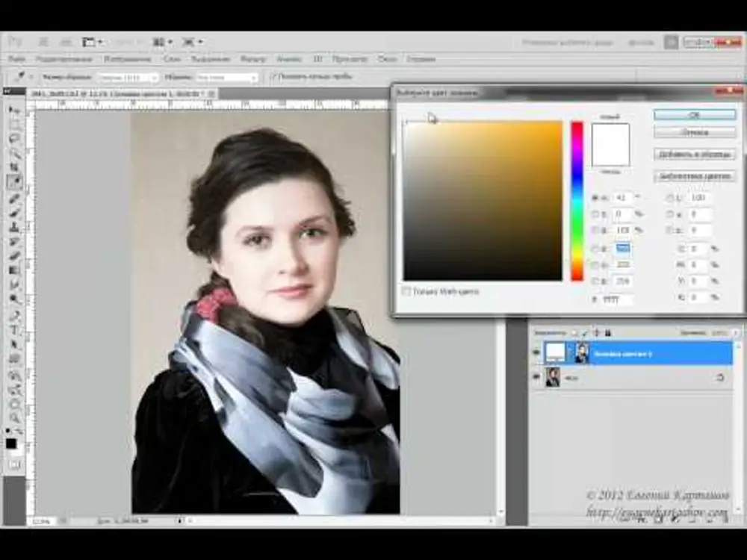Select the Lasso tool
Viewport: 747px width, 560px height.
point(14,140)
